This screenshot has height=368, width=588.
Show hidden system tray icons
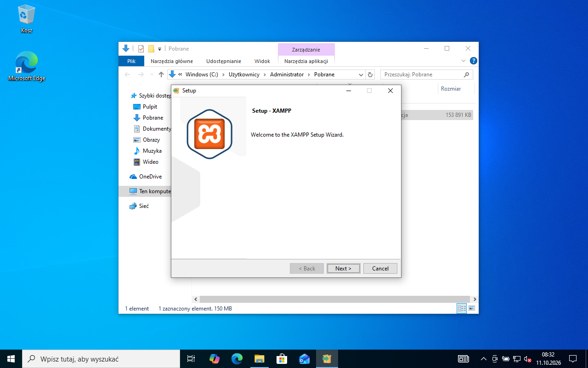[x=483, y=359]
